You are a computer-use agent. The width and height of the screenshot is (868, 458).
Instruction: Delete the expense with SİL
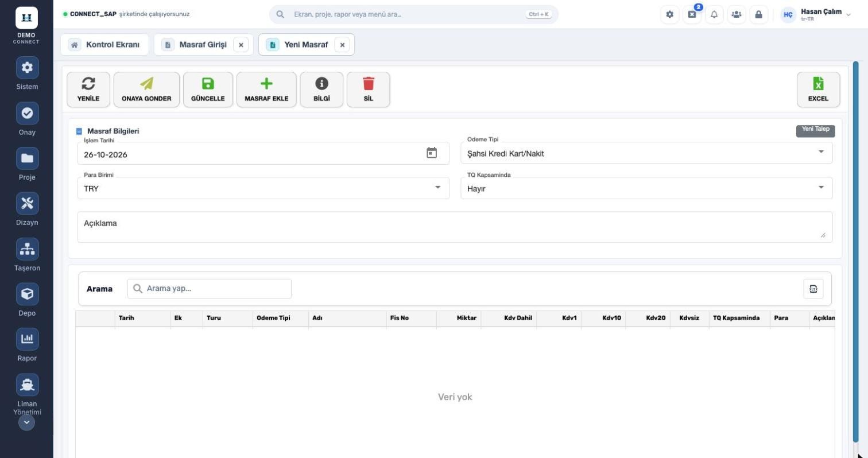click(368, 90)
